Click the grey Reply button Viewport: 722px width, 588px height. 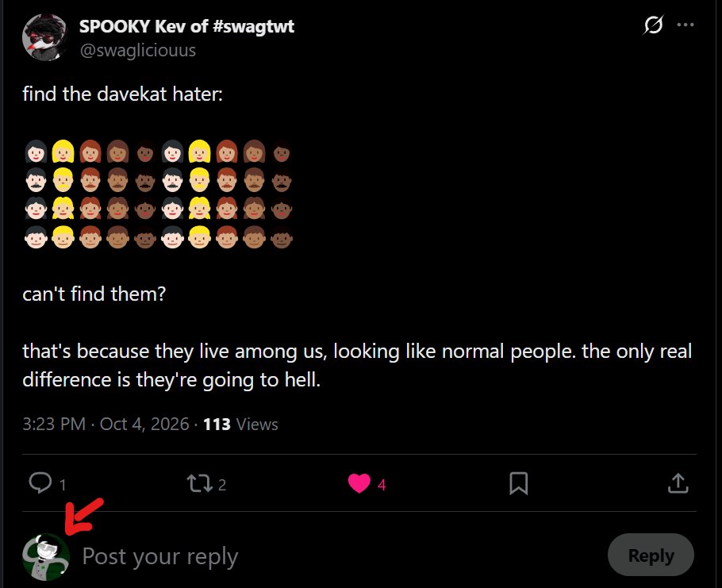[x=651, y=555]
